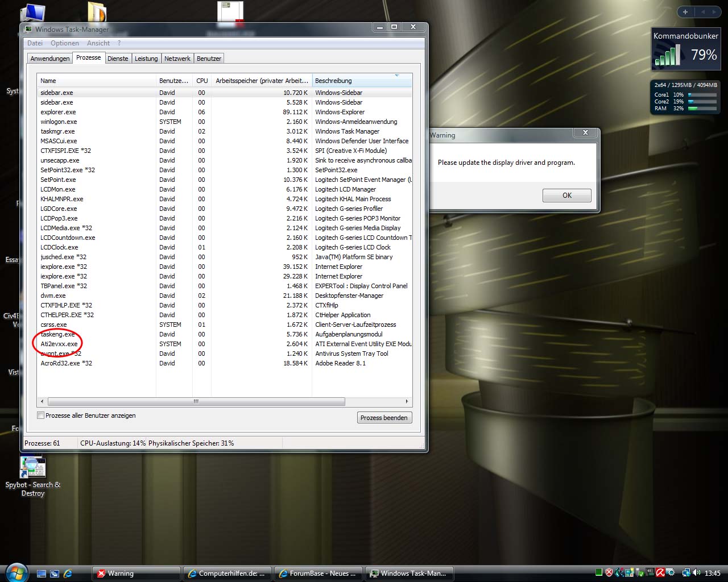Close the Warning dialog with X
The image size is (728, 582).
coord(585,132)
